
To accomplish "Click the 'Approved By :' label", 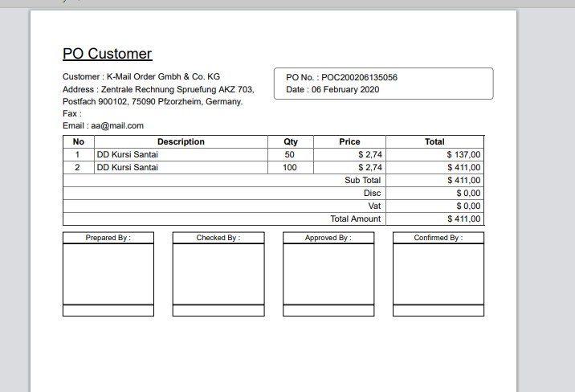I will click(328, 238).
